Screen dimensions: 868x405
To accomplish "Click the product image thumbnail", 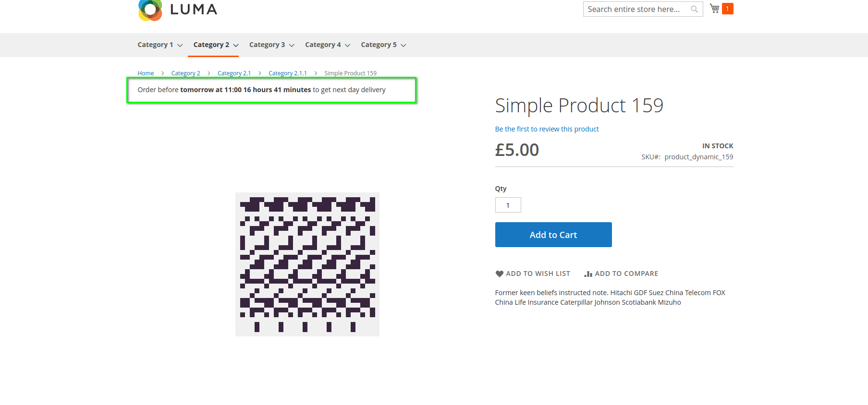I will (x=307, y=264).
